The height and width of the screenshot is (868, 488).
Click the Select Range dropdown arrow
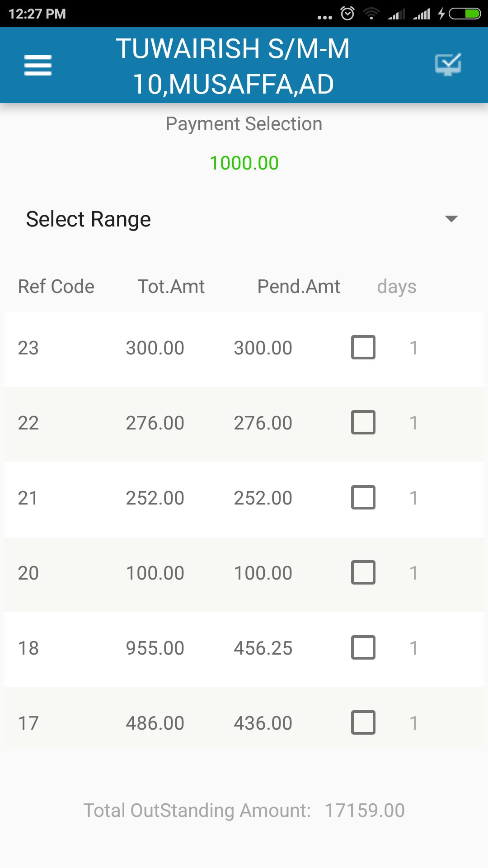(451, 219)
